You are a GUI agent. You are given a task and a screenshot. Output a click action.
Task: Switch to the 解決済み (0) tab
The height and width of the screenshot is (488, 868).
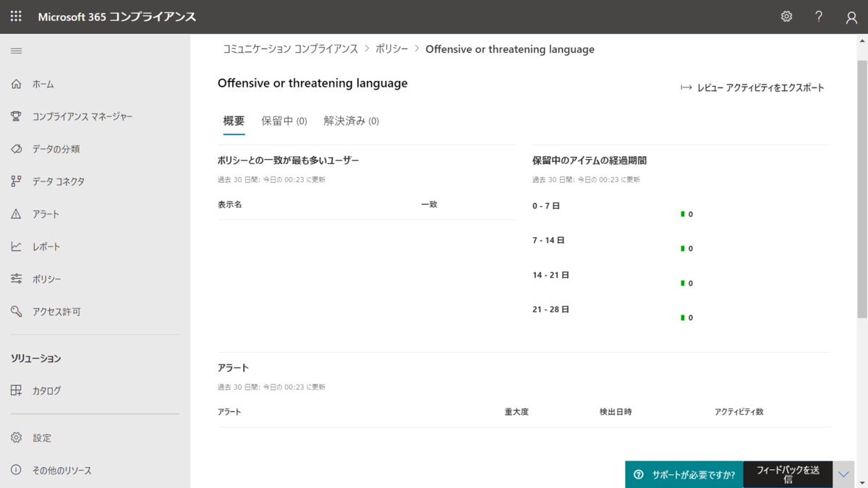tap(352, 121)
